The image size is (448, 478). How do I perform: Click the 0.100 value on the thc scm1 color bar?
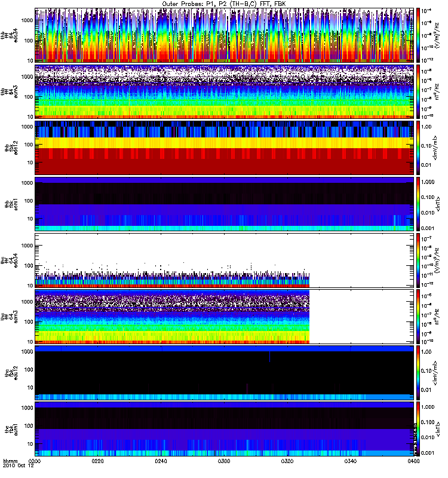[x=428, y=422]
